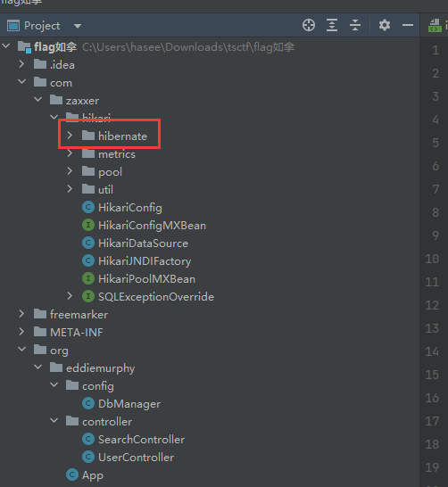Open Project panel settings gear
448x487 pixels.
pyautogui.click(x=385, y=25)
